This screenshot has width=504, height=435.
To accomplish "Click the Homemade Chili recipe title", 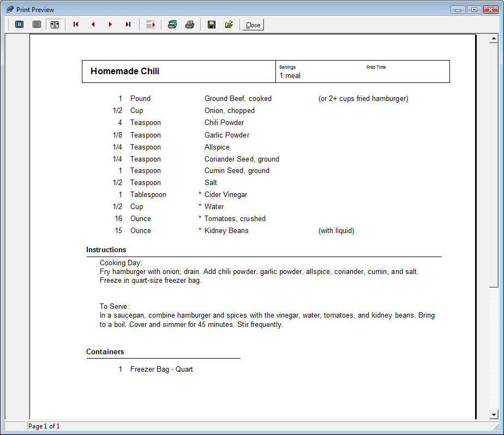I will coord(125,71).
